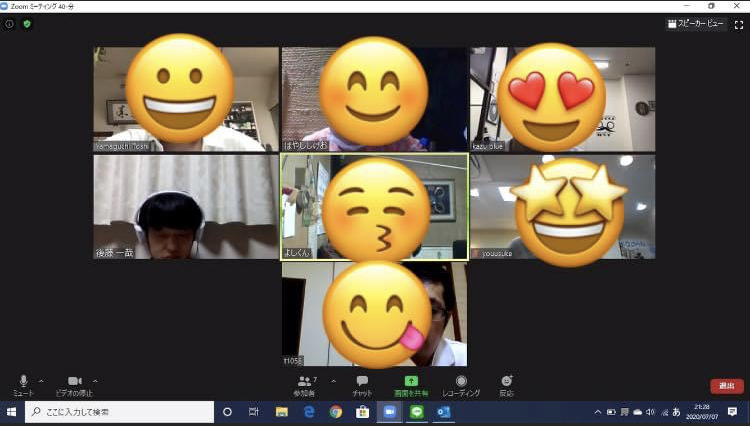Click the Zoom taskbar icon

tap(389, 412)
